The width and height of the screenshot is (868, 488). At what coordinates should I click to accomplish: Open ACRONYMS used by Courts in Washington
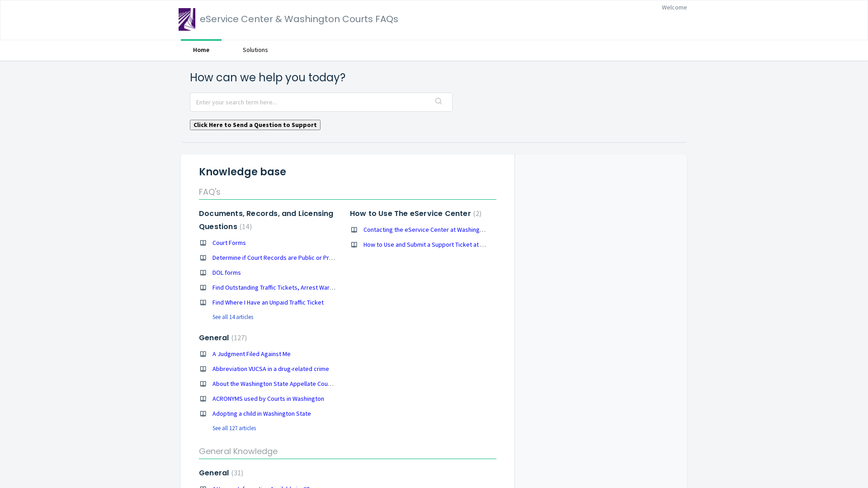tap(268, 399)
